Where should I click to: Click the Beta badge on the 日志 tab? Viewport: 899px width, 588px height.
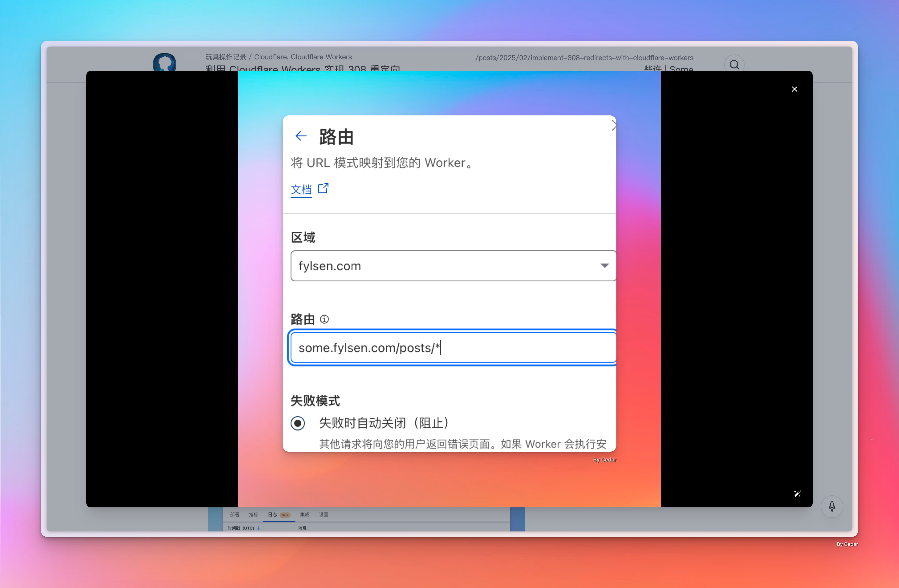285,515
